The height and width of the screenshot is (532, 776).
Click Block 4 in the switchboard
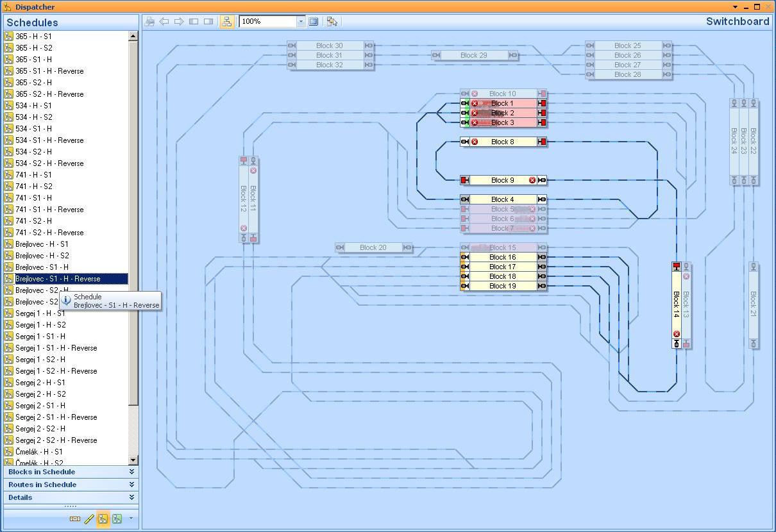(x=503, y=199)
